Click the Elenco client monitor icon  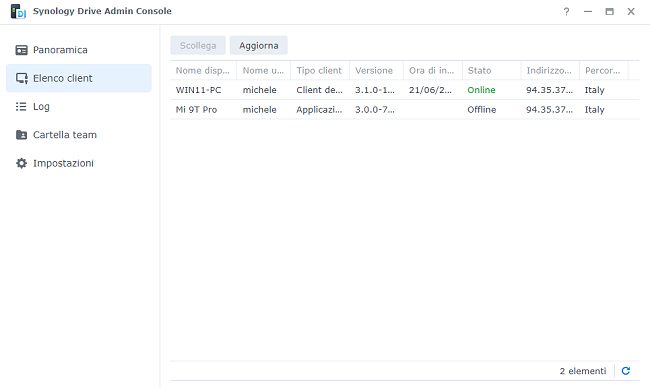pyautogui.click(x=21, y=78)
